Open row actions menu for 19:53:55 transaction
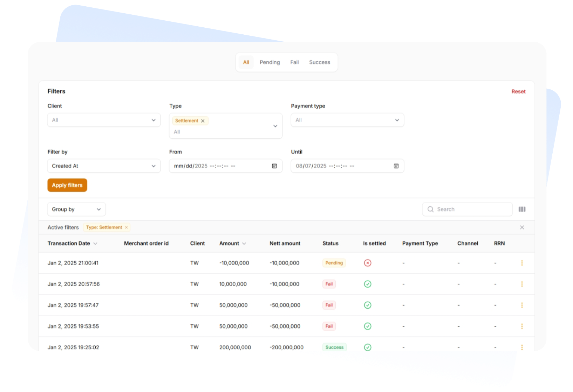The height and width of the screenshot is (392, 573). click(522, 326)
